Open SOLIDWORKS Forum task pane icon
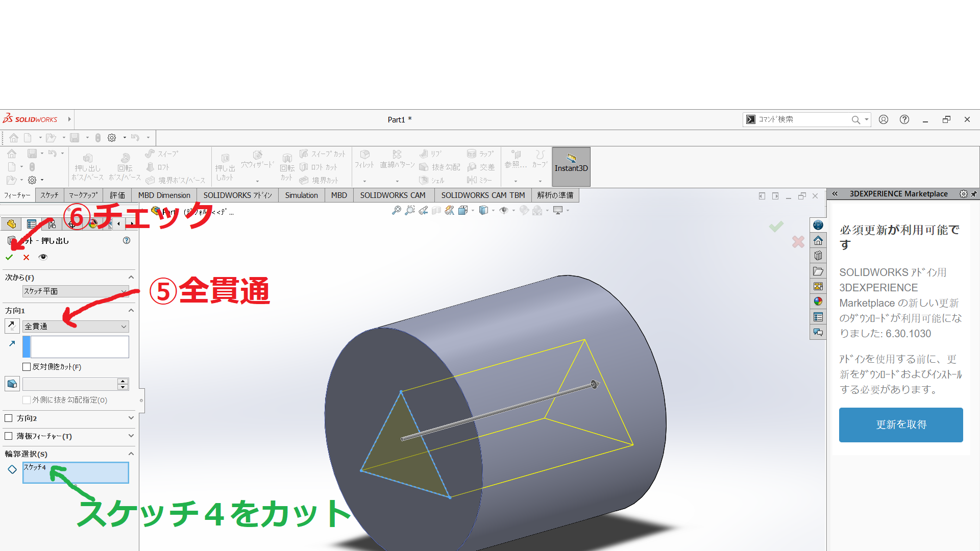The width and height of the screenshot is (980, 551). [818, 332]
